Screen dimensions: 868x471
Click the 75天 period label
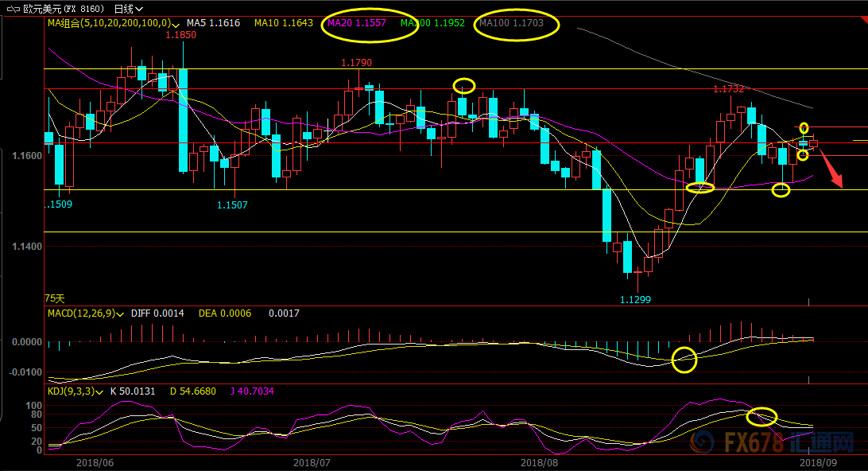pos(55,298)
